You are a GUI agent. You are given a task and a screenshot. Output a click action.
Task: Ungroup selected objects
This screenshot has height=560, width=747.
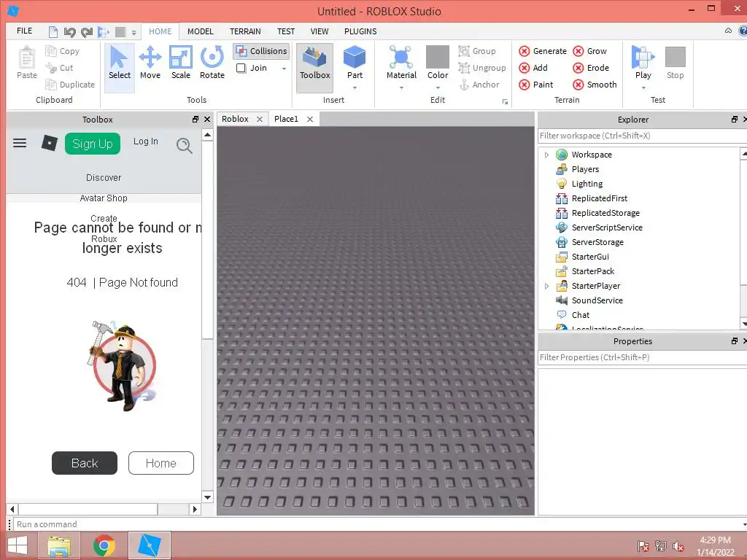pyautogui.click(x=482, y=68)
